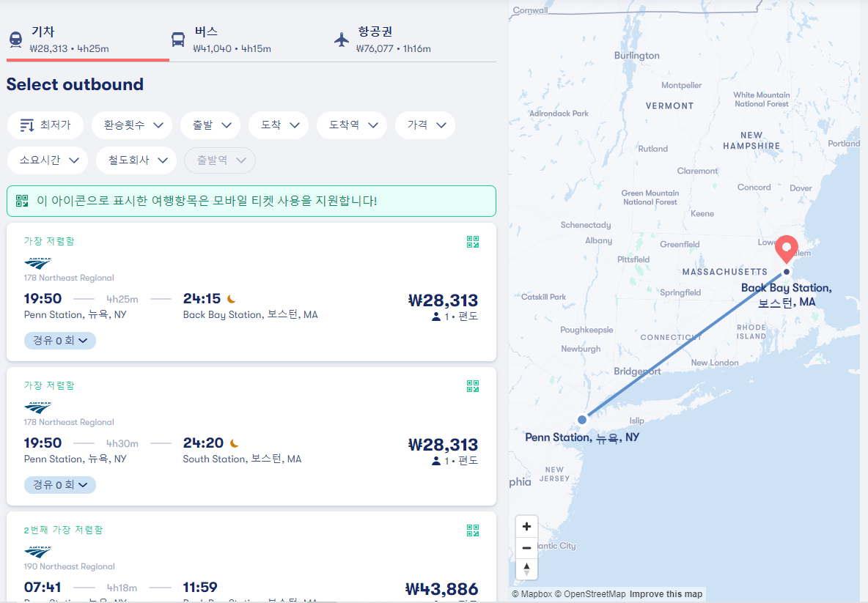Click 178 Northeast Regional on Back Bay card
Viewport: 868px width, 603px height.
pyautogui.click(x=69, y=278)
